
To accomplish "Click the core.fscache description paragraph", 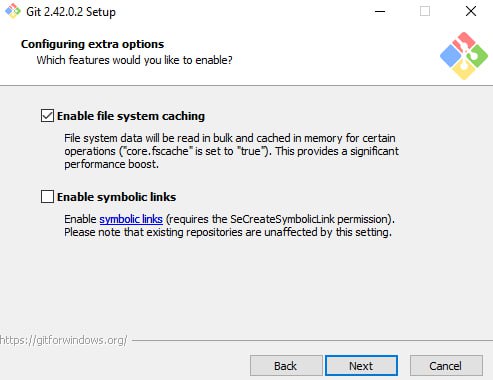I will pyautogui.click(x=231, y=151).
